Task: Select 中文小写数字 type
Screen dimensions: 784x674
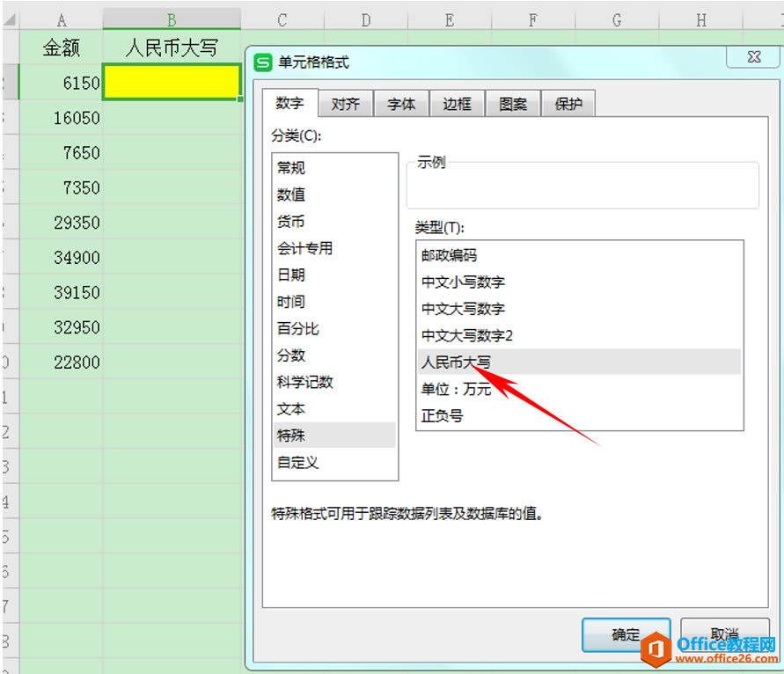Action: (x=579, y=282)
